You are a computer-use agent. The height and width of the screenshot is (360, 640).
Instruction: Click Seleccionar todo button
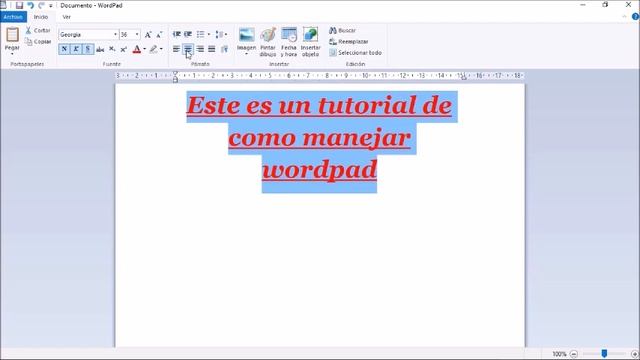coord(356,53)
